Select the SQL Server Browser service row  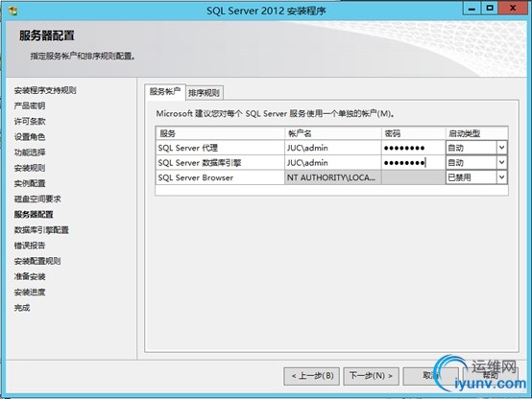coord(220,177)
